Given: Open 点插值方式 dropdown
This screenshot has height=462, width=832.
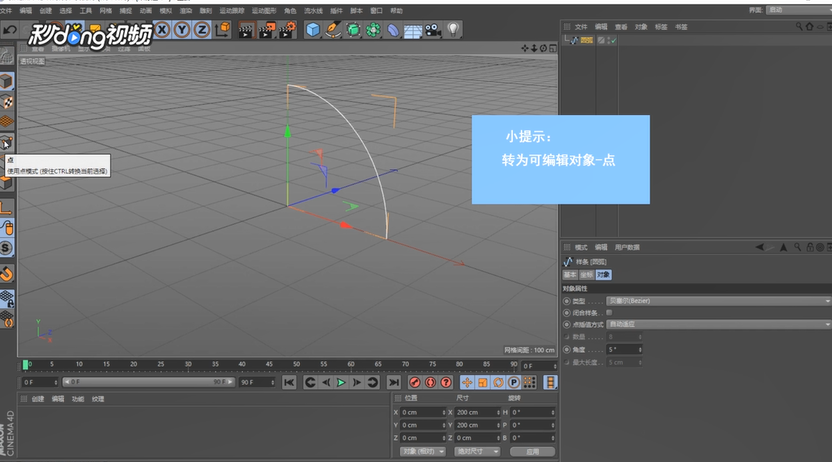Looking at the screenshot, I should [718, 324].
